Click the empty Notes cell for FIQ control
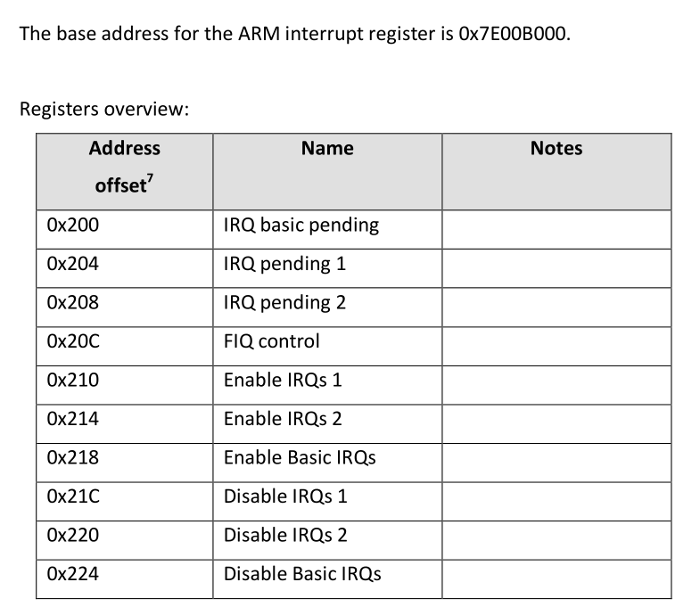Image resolution: width=700 pixels, height=615 pixels. pos(556,341)
